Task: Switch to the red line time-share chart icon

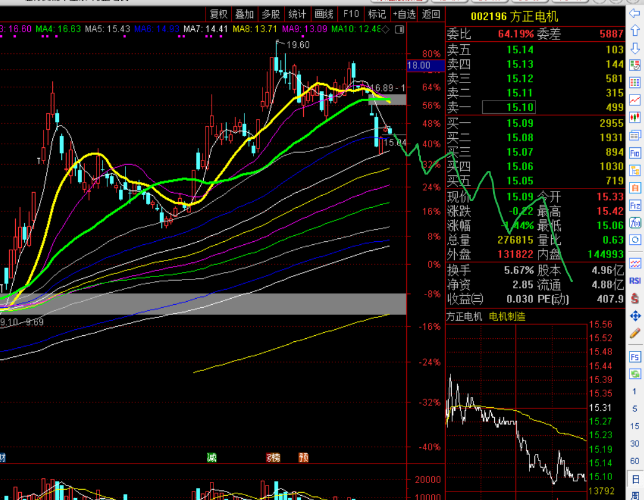Action: tap(635, 100)
